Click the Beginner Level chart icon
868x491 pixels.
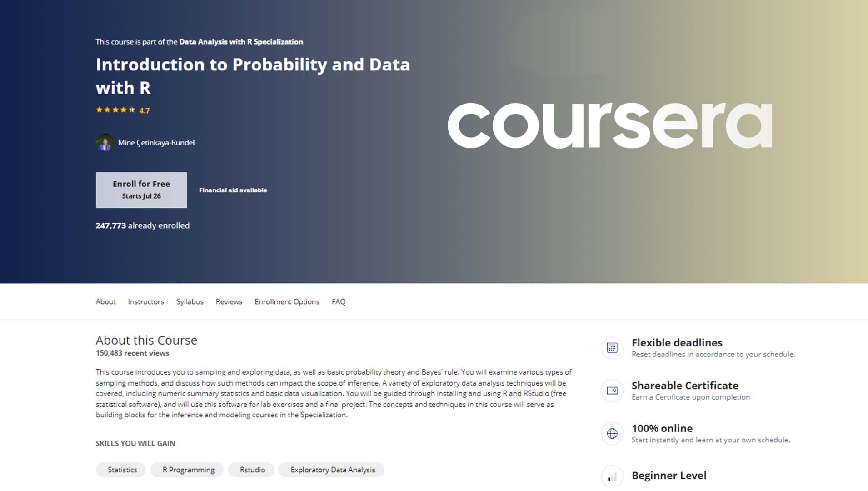click(612, 476)
